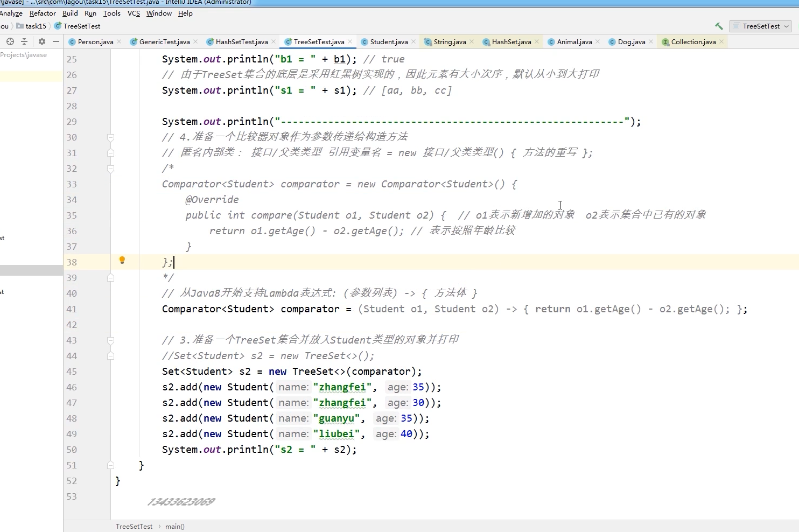Click the age value 40 on line 49
The image size is (799, 532).
pos(406,434)
